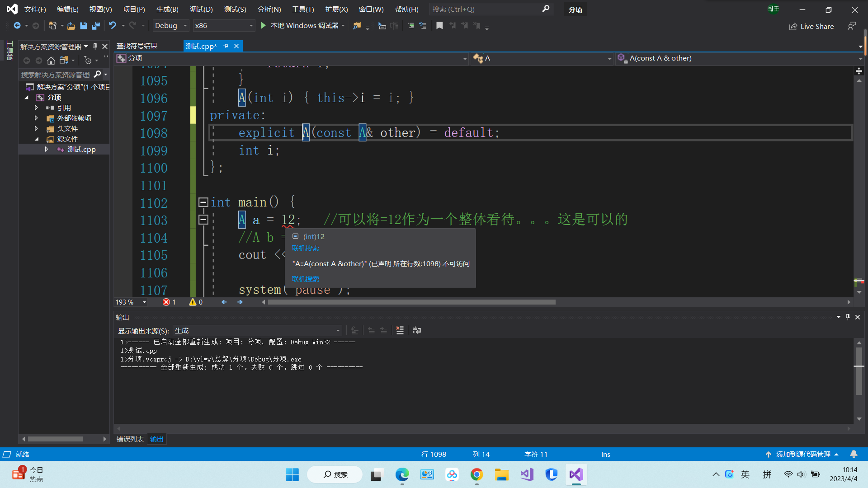This screenshot has height=488, width=868.
Task: Toggle word wrap in output window
Action: coord(417,331)
